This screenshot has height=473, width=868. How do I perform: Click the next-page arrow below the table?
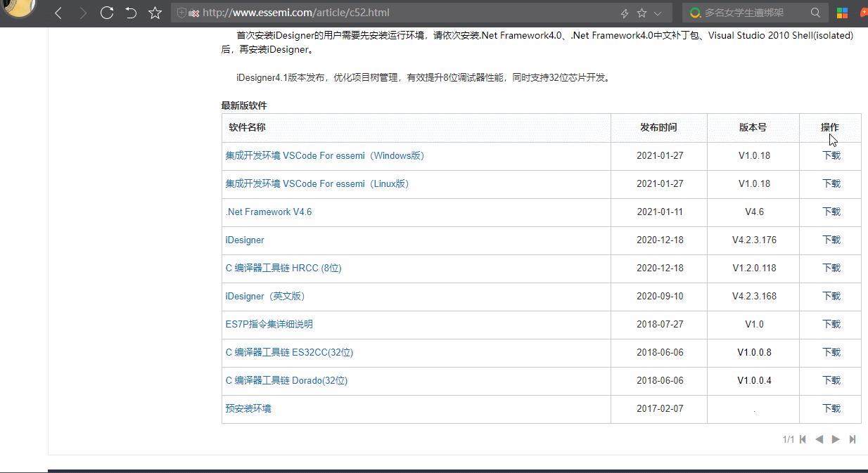[836, 439]
